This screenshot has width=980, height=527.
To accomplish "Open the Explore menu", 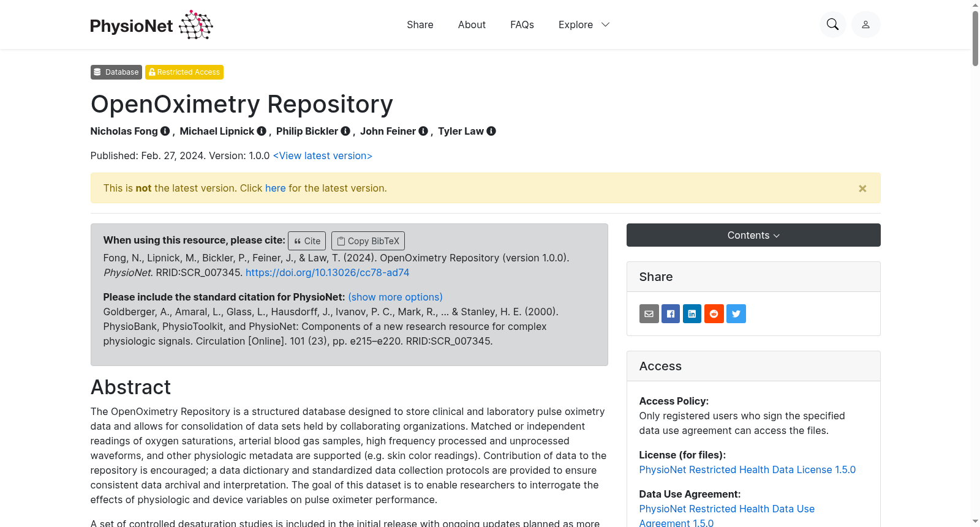I will 584,24.
